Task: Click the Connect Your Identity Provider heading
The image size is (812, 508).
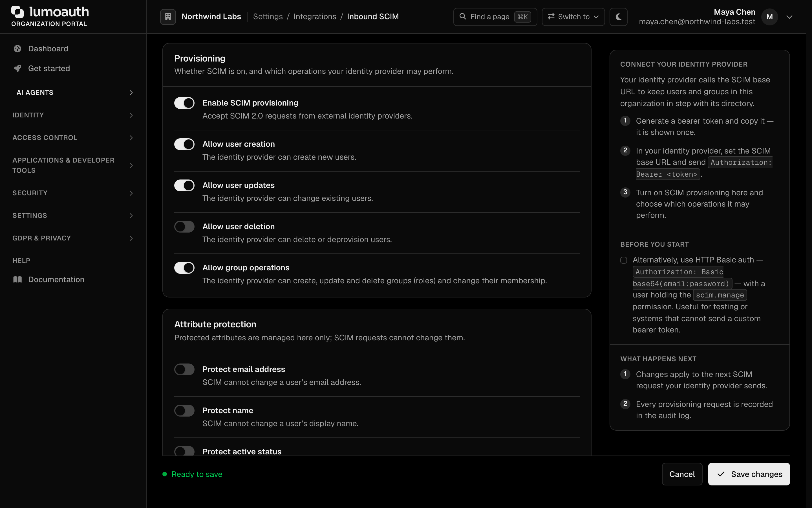Action: point(683,64)
